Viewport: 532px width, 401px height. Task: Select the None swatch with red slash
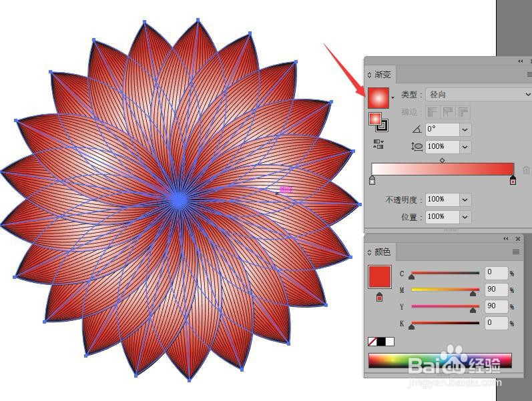(372, 342)
